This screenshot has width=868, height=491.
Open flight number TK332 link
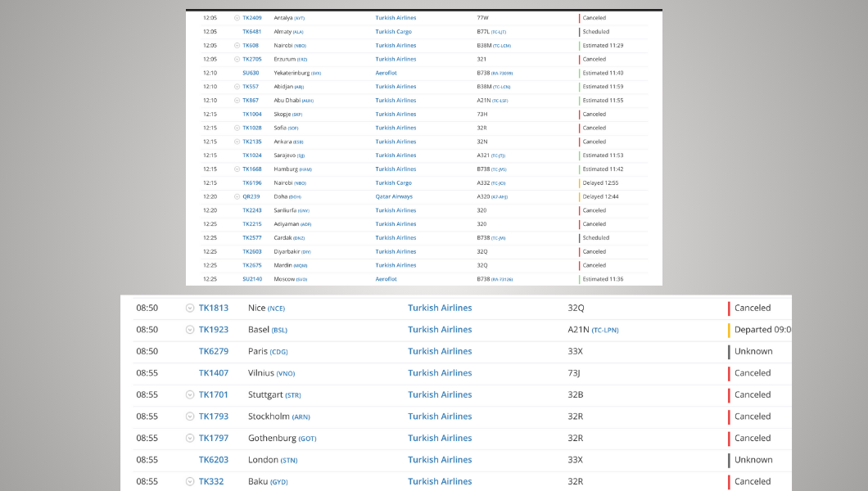(x=211, y=482)
